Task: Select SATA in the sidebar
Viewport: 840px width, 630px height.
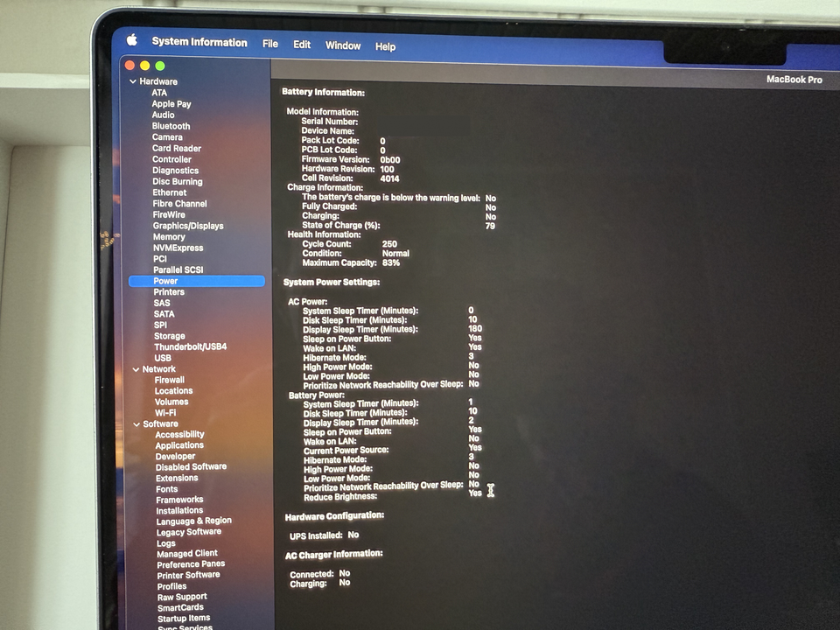Action: 164,314
